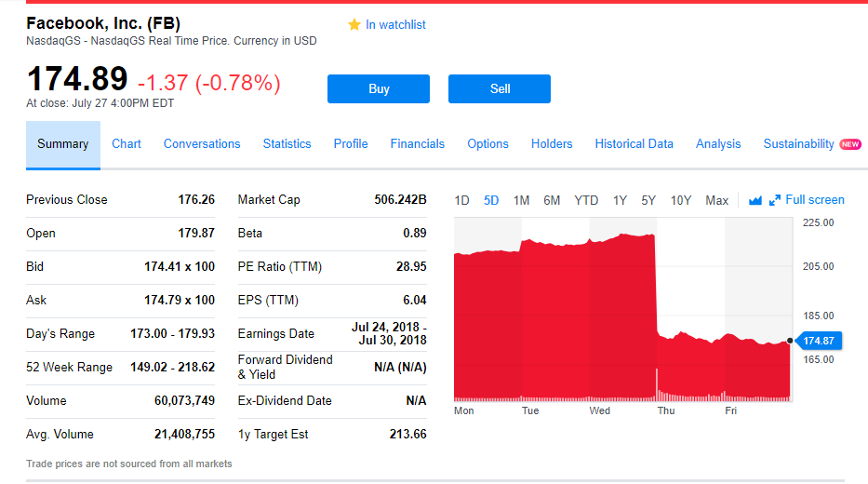The width and height of the screenshot is (868, 484).
Task: Show the Max chart range
Action: [x=716, y=200]
